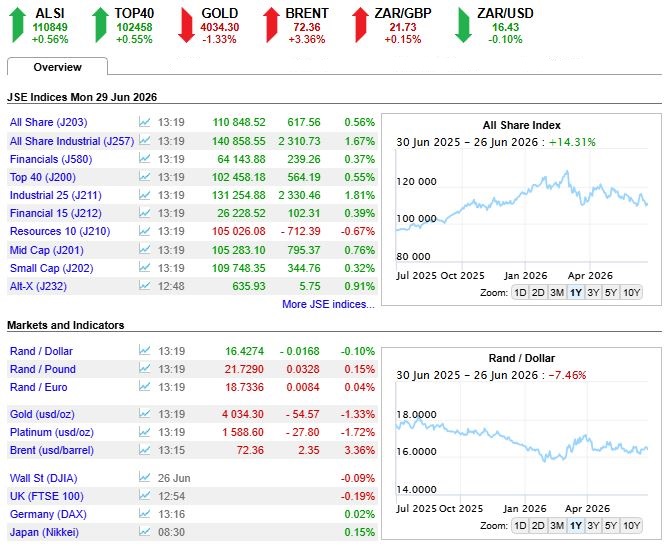The image size is (671, 546).
Task: Set All Share Index zoom to 10Y
Action: [632, 293]
